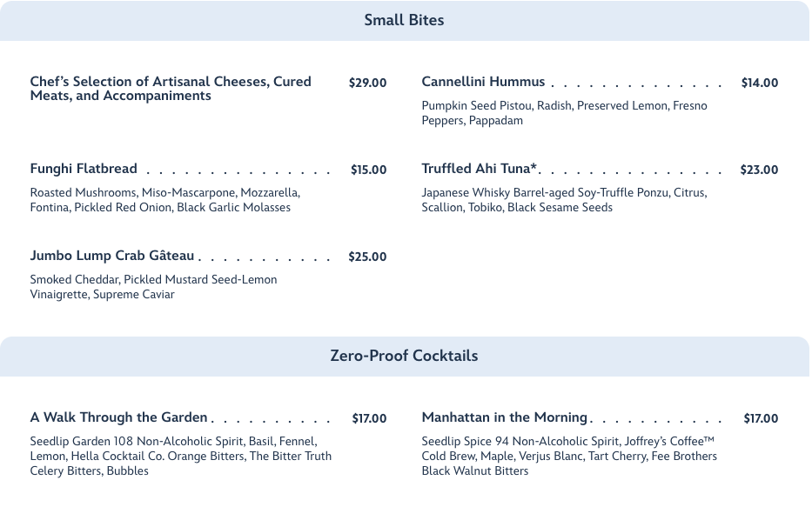Image resolution: width=812 pixels, height=507 pixels.
Task: Select Chef's Selection of Artisanal Cheeses item
Action: 171,89
